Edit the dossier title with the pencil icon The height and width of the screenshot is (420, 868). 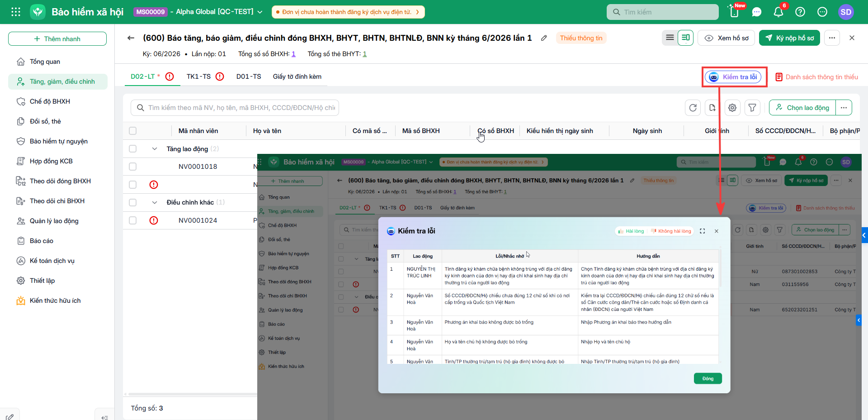point(544,38)
